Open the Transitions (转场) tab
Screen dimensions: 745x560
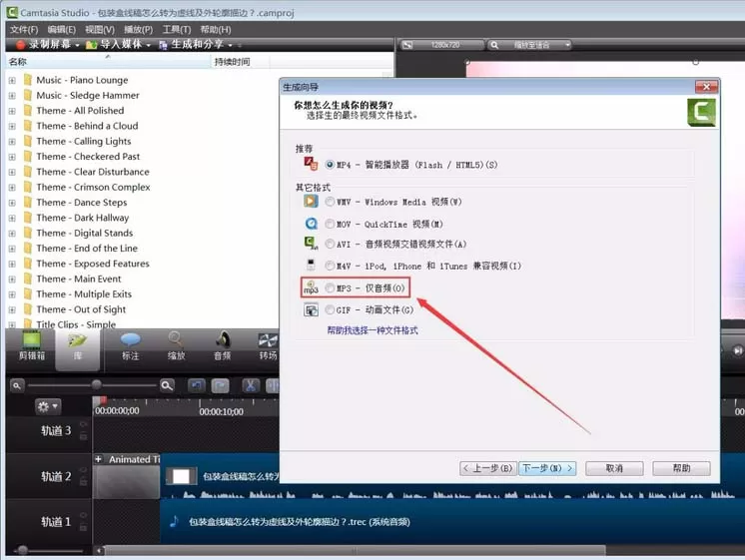tap(268, 346)
